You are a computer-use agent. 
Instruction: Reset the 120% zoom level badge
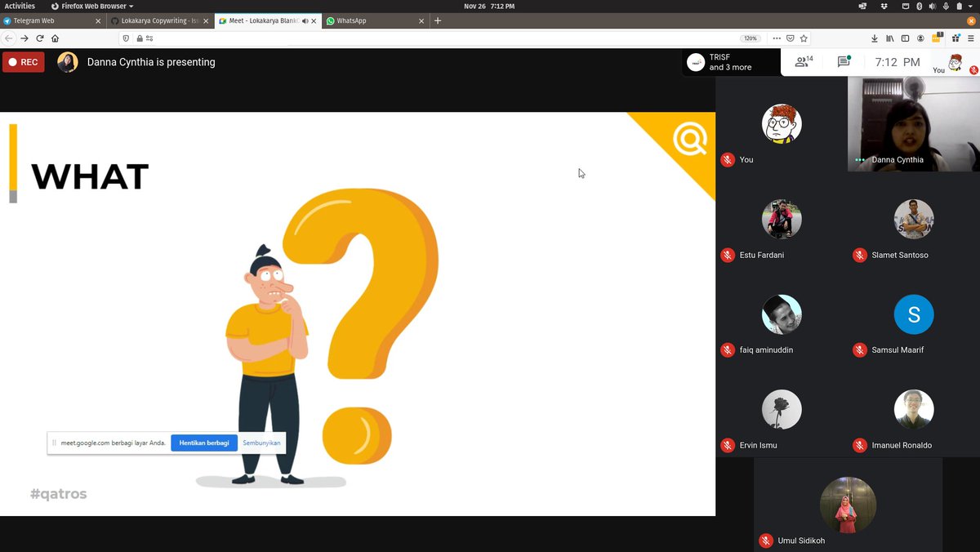click(x=750, y=38)
